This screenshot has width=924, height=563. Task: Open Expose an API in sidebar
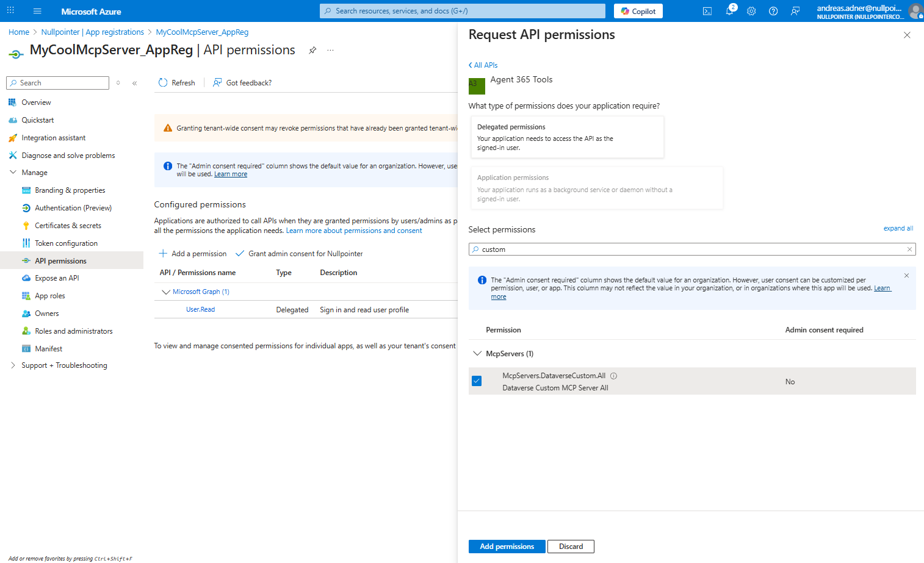tap(57, 278)
